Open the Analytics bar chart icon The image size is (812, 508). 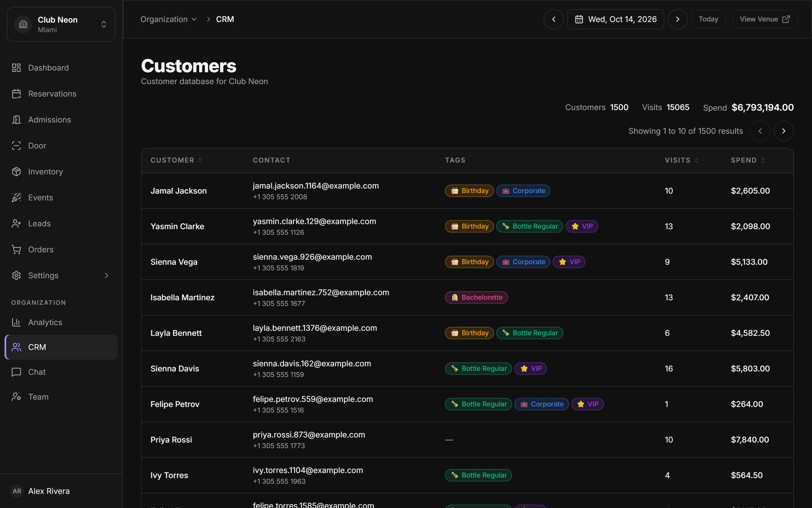[16, 322]
